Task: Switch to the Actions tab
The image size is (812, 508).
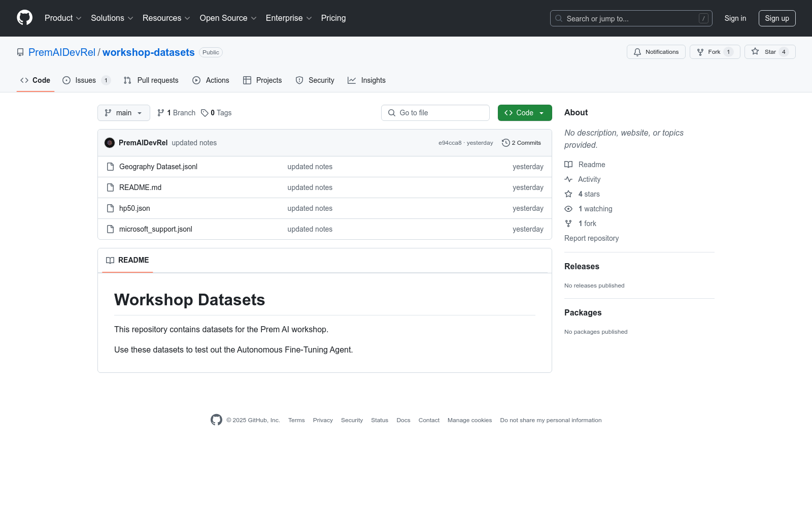Action: (211, 80)
